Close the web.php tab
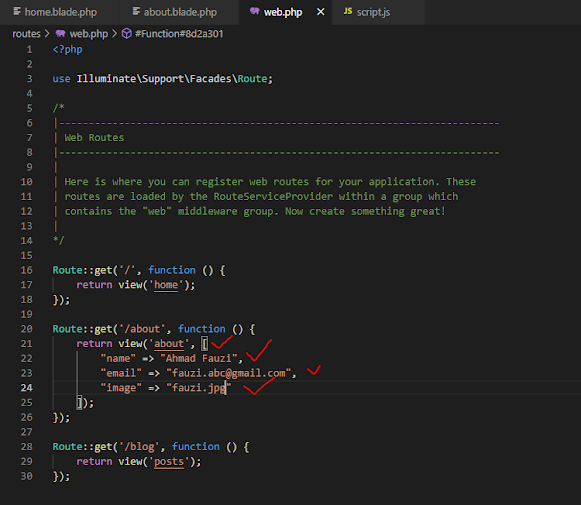The height and width of the screenshot is (505, 581). click(x=321, y=12)
